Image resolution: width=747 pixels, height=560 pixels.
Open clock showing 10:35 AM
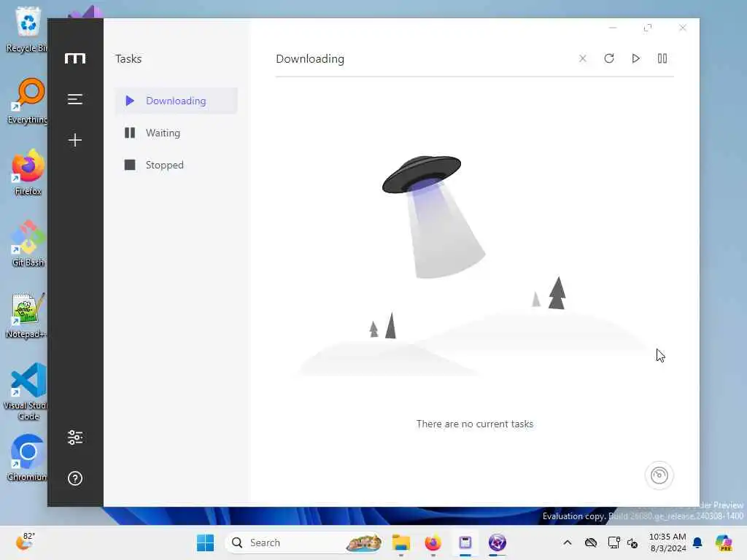click(x=667, y=542)
